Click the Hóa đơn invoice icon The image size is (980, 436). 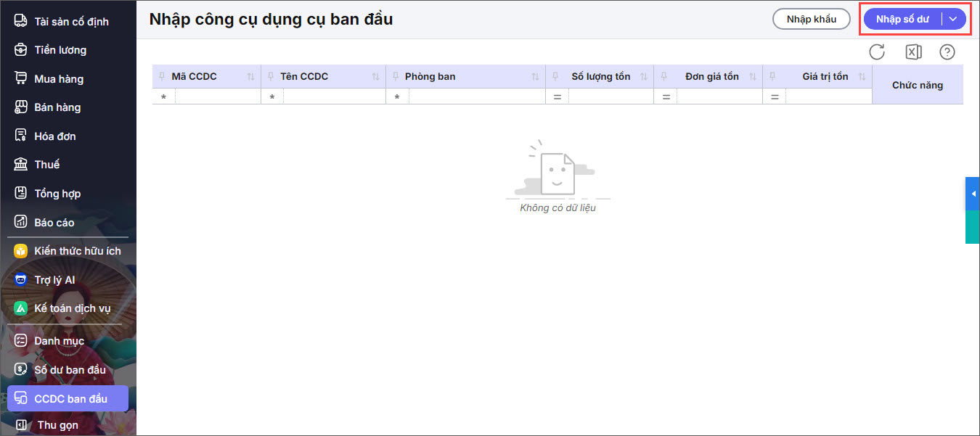pyautogui.click(x=21, y=136)
